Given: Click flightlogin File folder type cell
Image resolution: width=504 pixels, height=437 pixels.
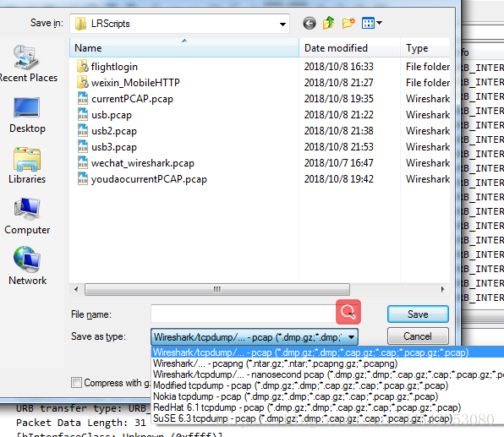Looking at the screenshot, I should (428, 67).
